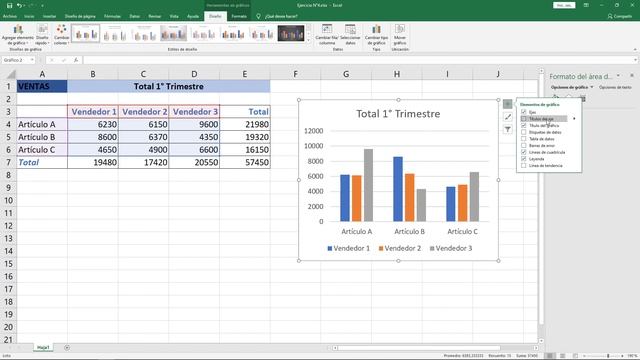Viewport: 640px width, 360px height.
Task: Switch to Normal view in status bar
Action: [550, 356]
